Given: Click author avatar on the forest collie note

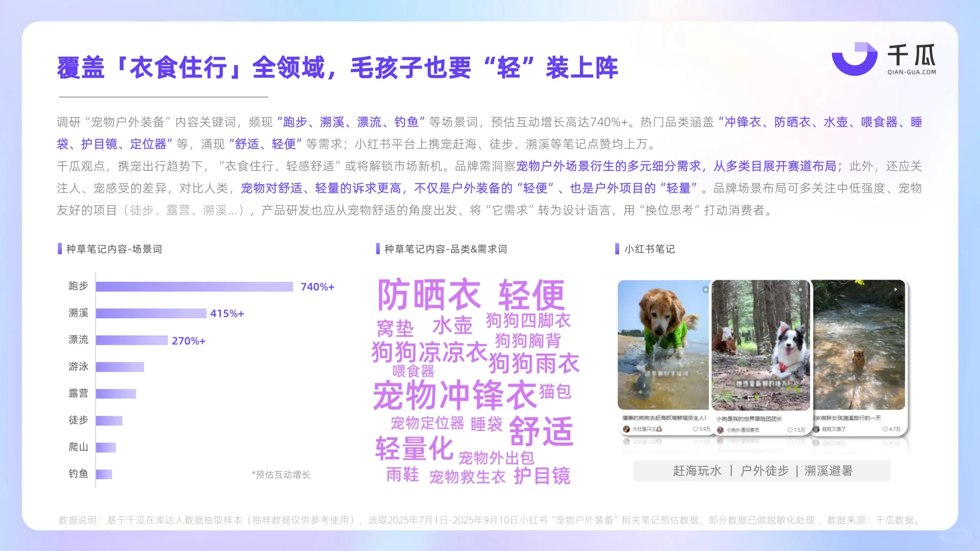Looking at the screenshot, I should 720,430.
